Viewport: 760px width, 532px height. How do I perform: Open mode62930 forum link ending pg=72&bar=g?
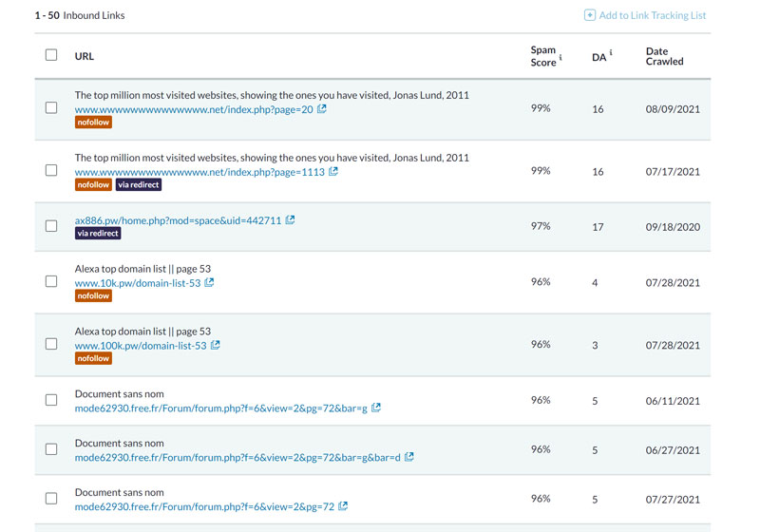221,408
